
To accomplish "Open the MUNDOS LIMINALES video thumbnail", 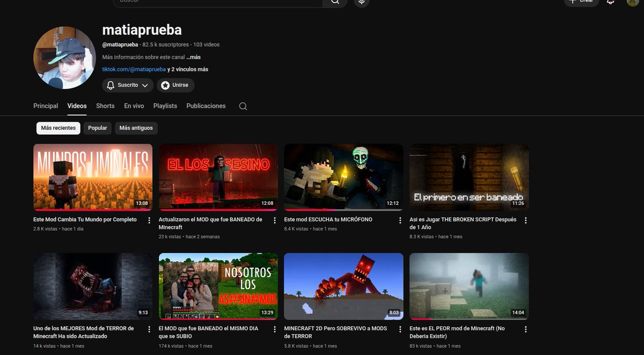I will tap(93, 177).
